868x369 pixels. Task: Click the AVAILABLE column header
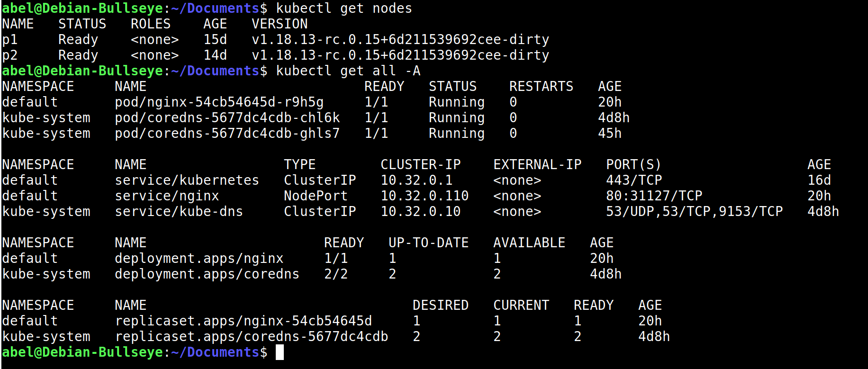pyautogui.click(x=529, y=243)
